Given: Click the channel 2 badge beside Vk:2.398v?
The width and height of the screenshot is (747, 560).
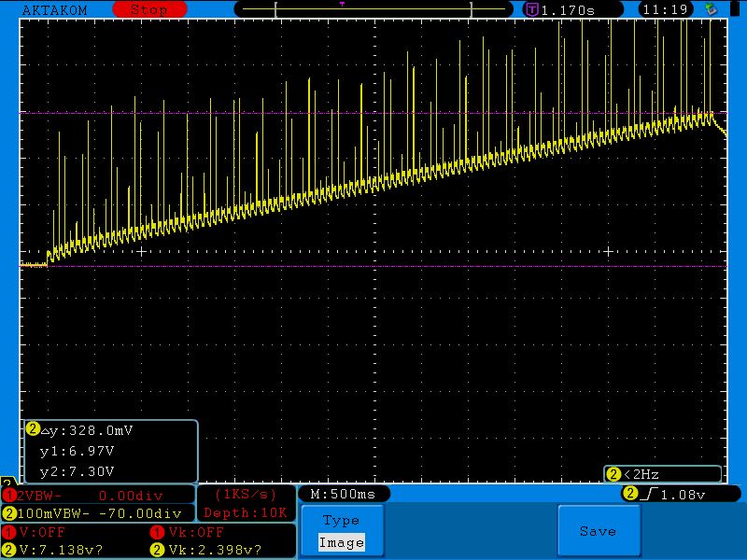Looking at the screenshot, I should [x=157, y=550].
